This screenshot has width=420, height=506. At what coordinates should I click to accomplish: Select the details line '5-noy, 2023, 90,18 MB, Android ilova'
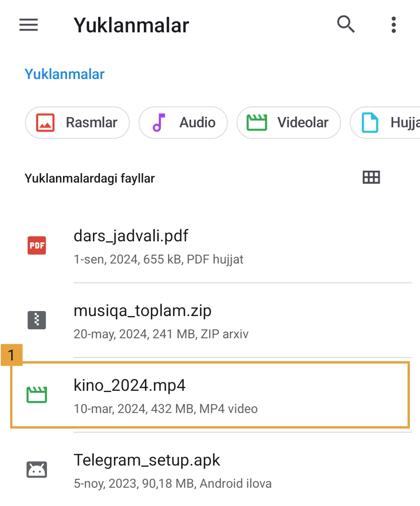pos(172,483)
